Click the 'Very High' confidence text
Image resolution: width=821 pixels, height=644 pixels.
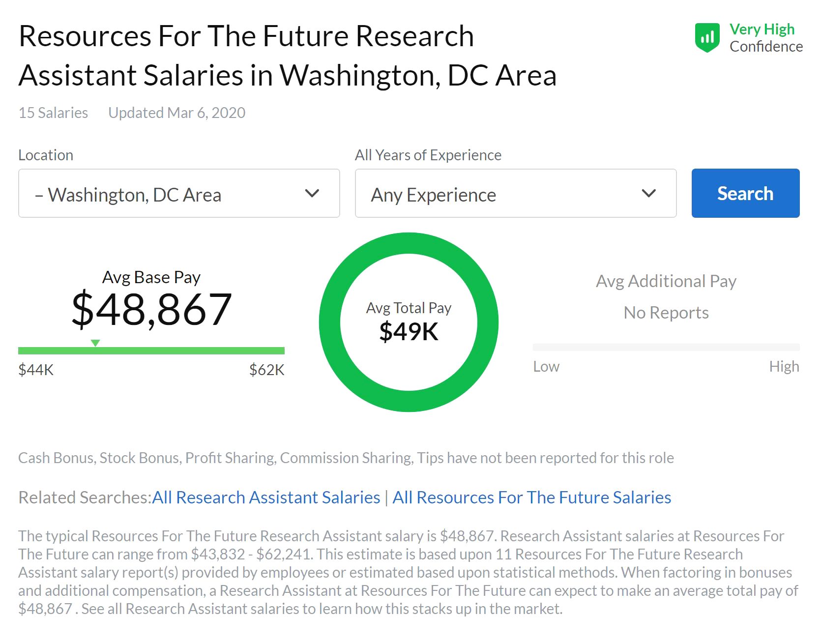762,29
